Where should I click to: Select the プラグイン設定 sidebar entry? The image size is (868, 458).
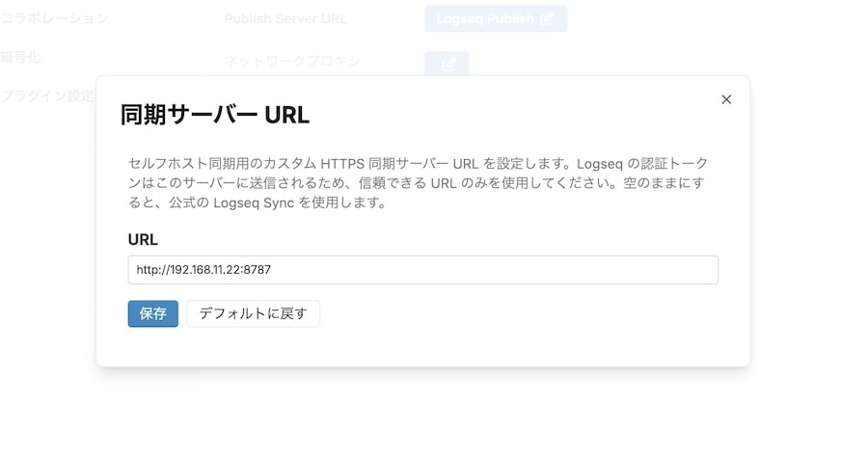coord(47,96)
